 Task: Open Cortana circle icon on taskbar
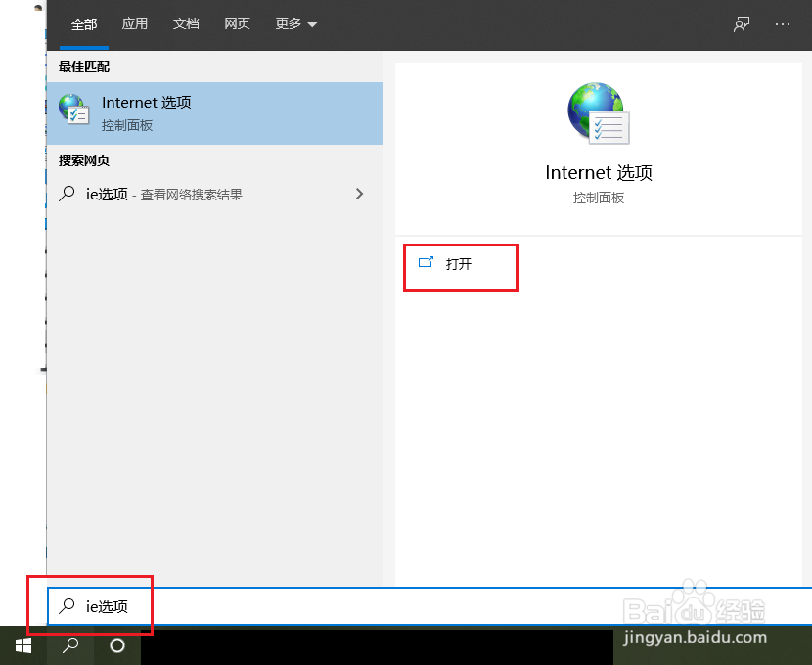(117, 645)
